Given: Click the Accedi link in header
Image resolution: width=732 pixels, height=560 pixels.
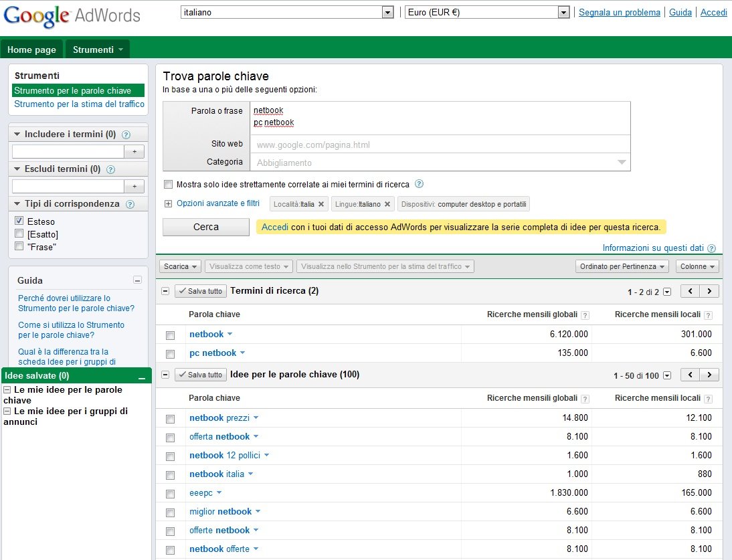Looking at the screenshot, I should [x=714, y=12].
